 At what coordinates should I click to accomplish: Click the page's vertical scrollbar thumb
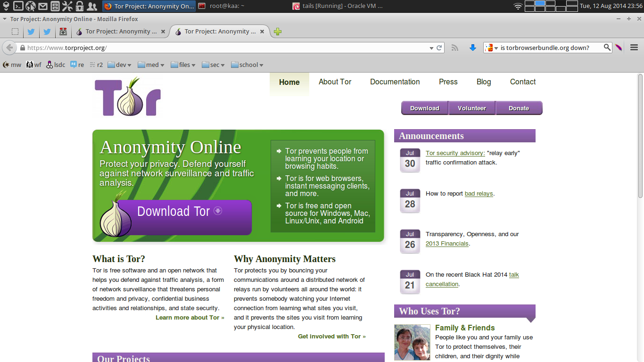click(640, 136)
